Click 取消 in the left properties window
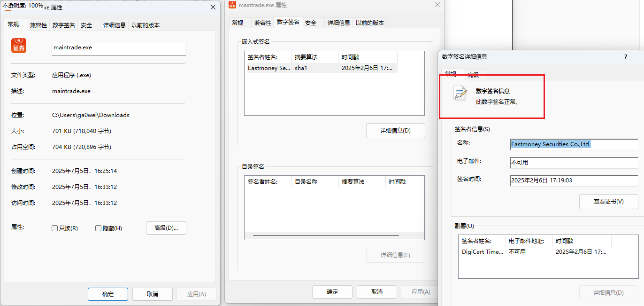 tap(153, 294)
